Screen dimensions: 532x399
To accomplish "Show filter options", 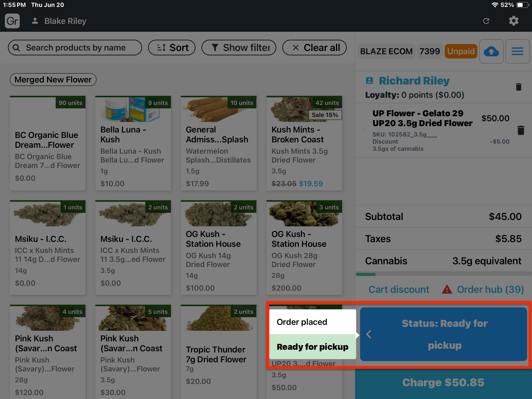I will pos(239,48).
